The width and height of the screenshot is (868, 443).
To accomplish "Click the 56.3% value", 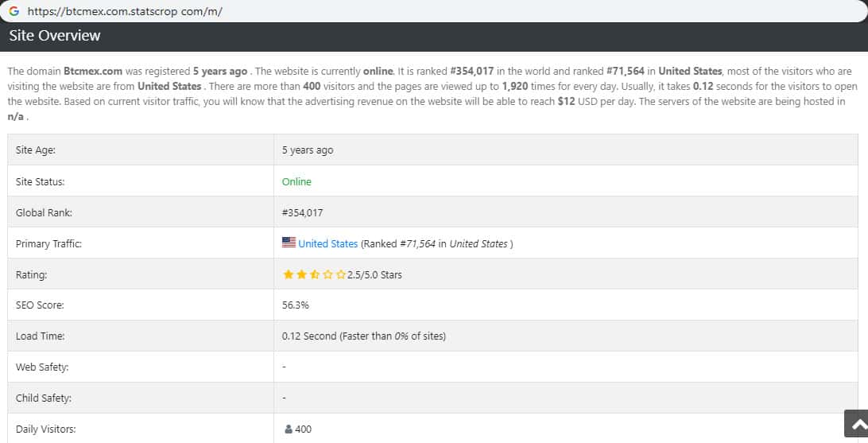I will point(296,305).
